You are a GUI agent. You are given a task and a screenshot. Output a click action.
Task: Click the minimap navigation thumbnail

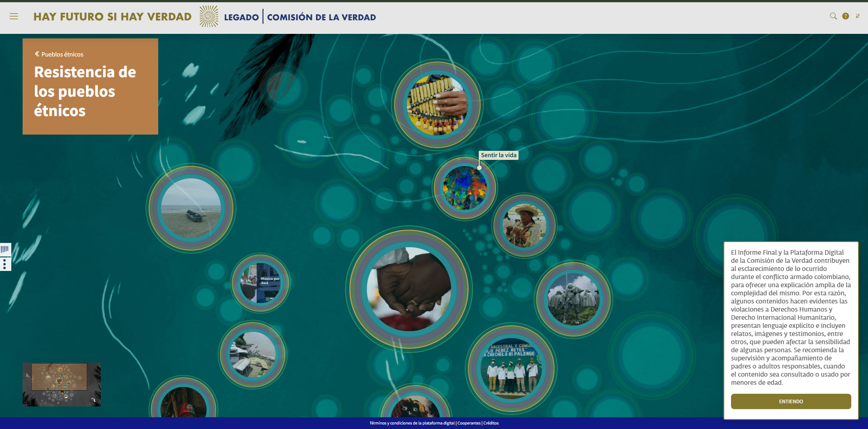62,384
